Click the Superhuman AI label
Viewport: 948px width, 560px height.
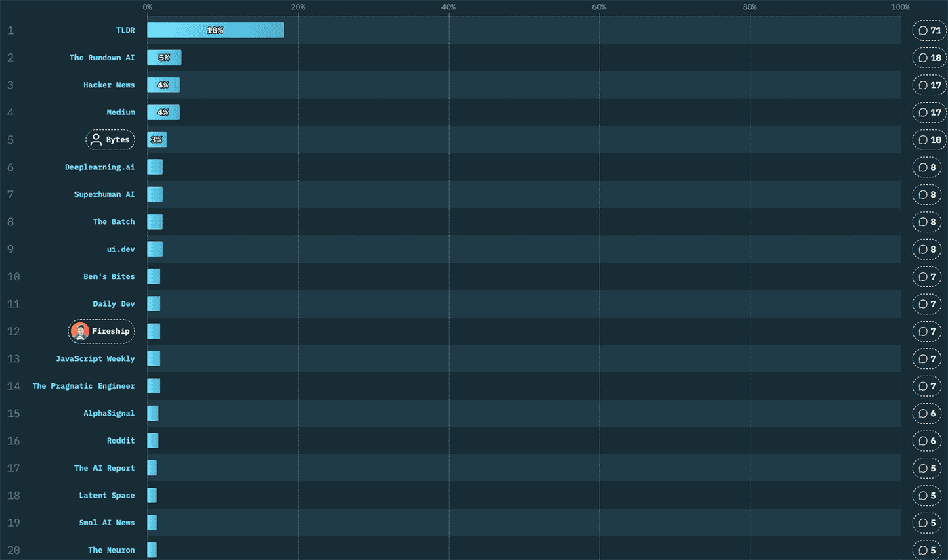pyautogui.click(x=104, y=194)
